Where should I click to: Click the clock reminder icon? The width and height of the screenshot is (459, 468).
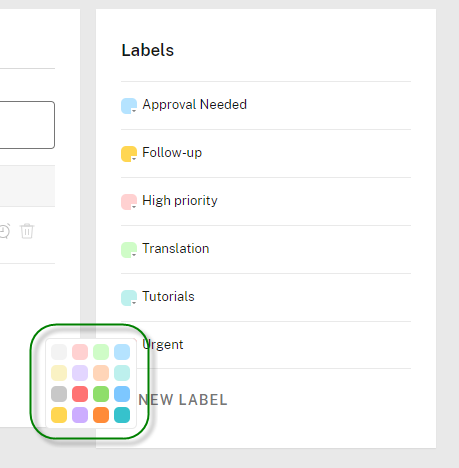(5, 231)
